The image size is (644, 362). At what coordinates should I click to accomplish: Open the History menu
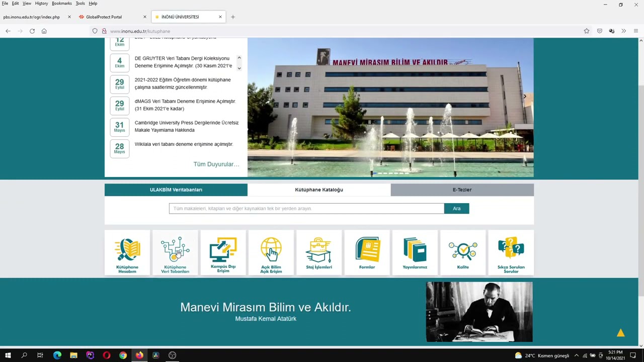41,4
